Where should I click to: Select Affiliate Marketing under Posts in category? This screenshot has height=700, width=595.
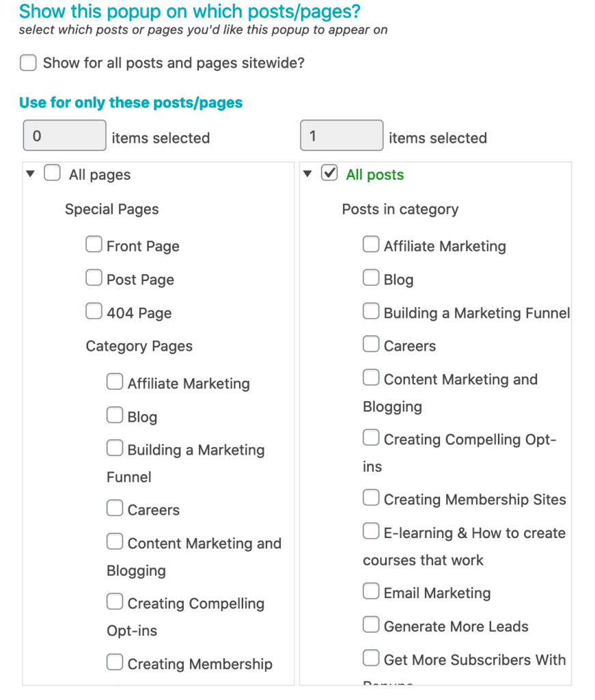point(371,245)
